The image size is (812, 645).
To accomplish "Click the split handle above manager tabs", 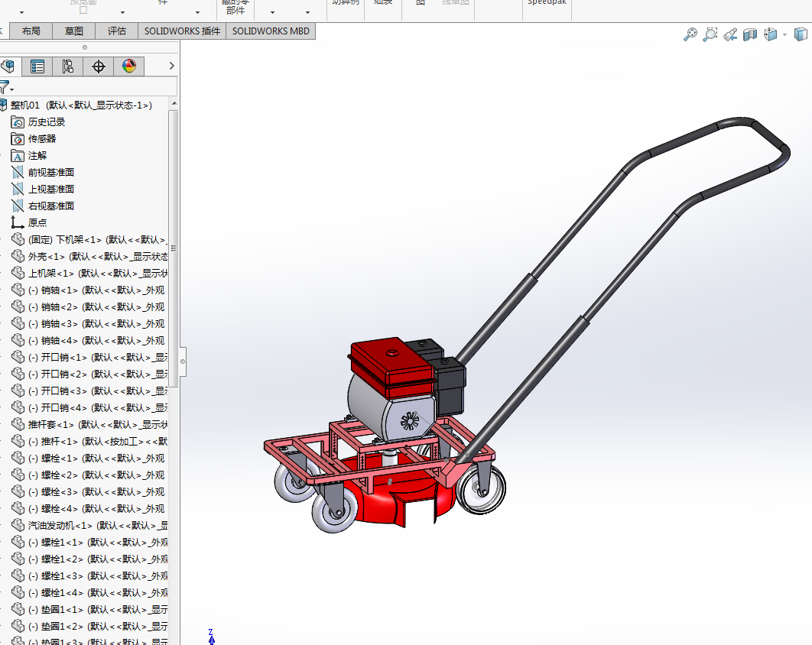I will [x=85, y=47].
